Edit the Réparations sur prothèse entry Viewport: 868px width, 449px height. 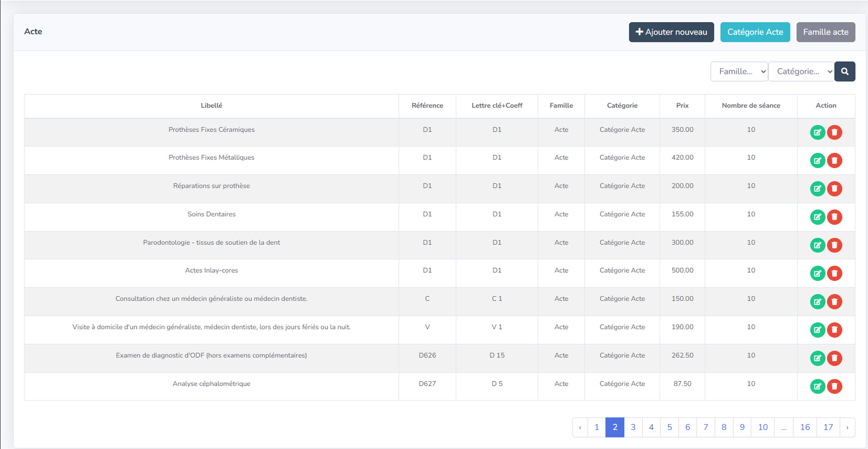coord(817,189)
